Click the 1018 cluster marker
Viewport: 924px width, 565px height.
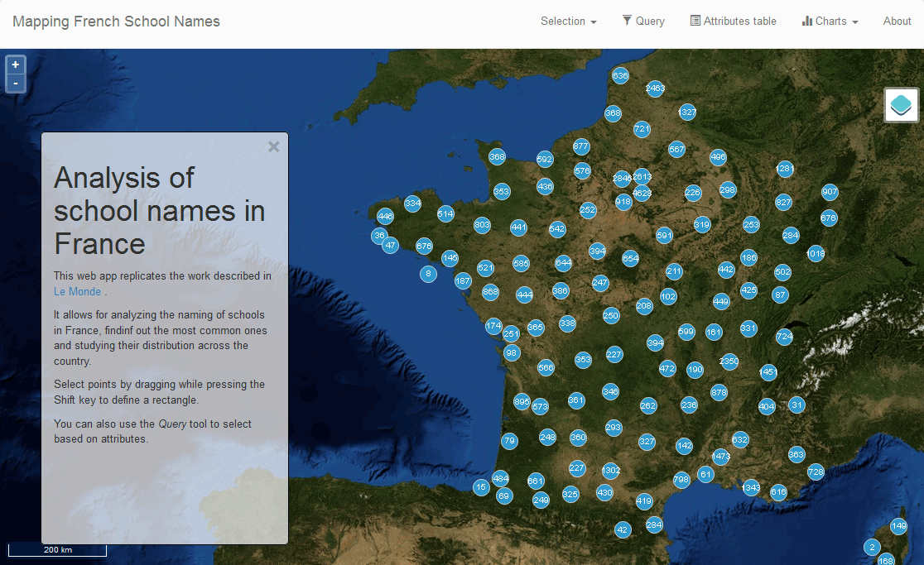pos(816,253)
